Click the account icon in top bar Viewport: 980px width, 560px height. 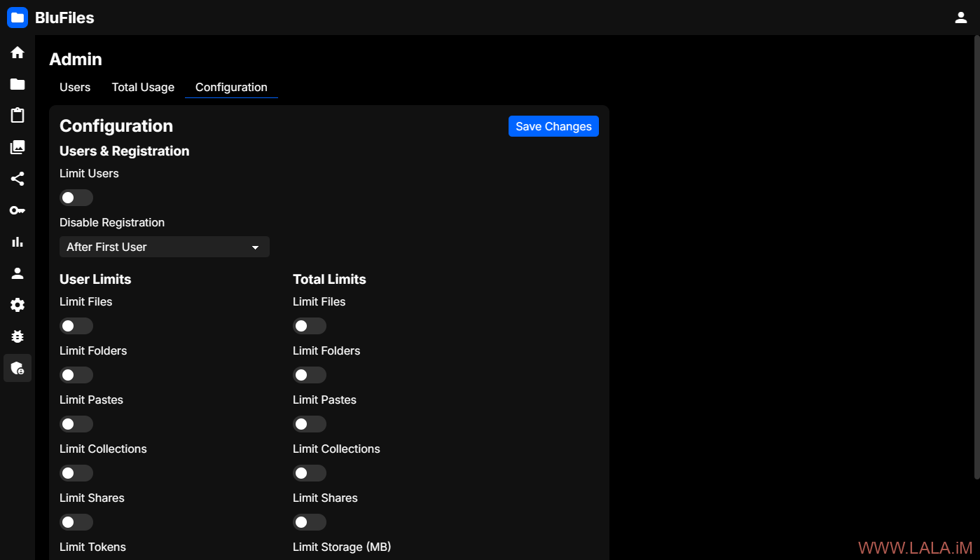click(x=961, y=18)
